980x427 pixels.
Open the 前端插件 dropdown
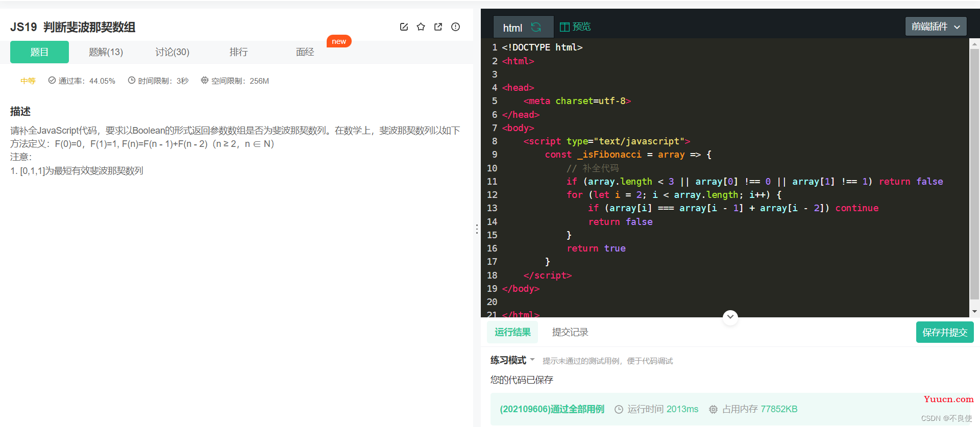[936, 27]
